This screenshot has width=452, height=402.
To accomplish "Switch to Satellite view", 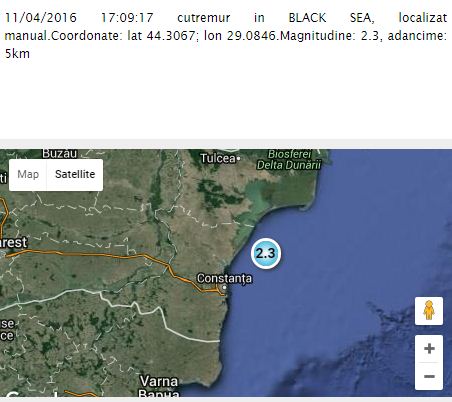I will coord(75,174).
